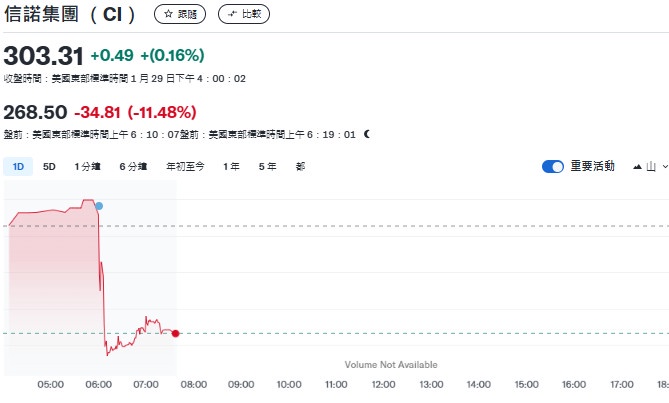Click the 12:00 time axis label
The width and height of the screenshot is (669, 403).
[x=384, y=385]
